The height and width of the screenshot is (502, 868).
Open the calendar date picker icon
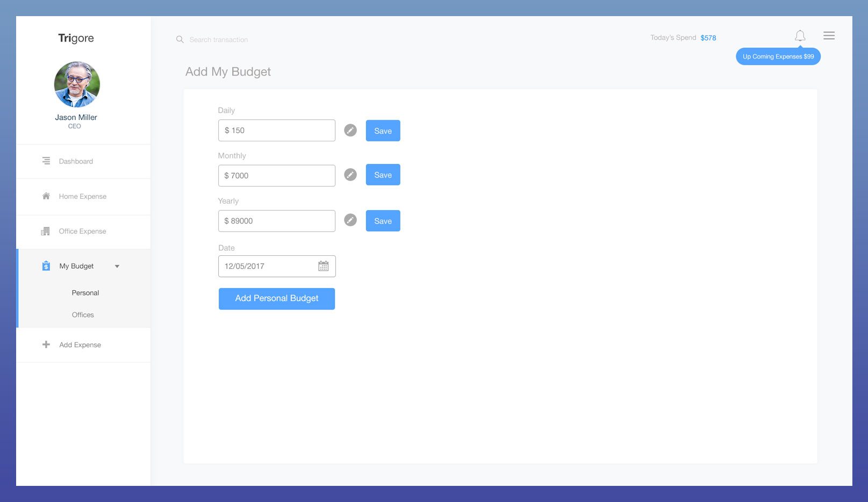tap(323, 266)
